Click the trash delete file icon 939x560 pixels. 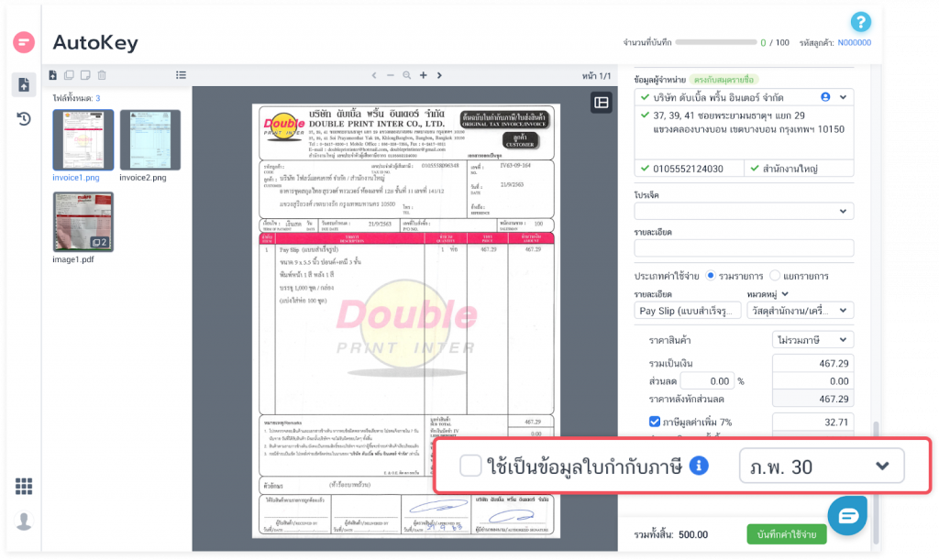tap(102, 75)
